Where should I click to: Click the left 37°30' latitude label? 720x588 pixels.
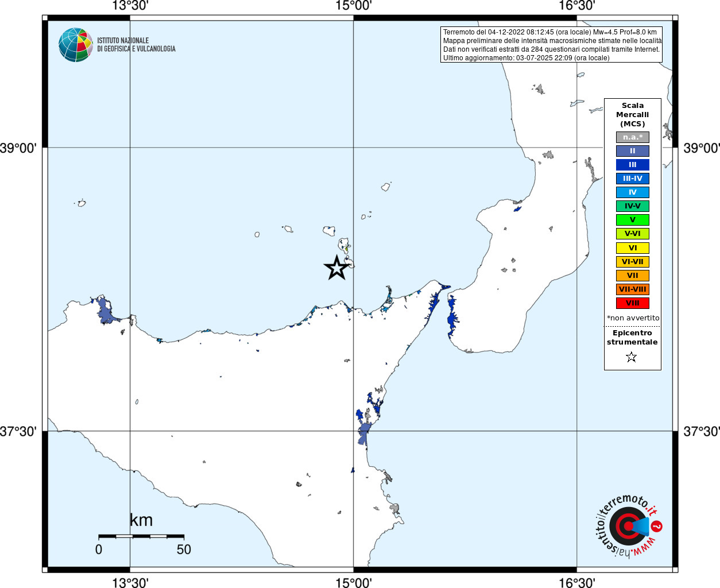(x=18, y=431)
